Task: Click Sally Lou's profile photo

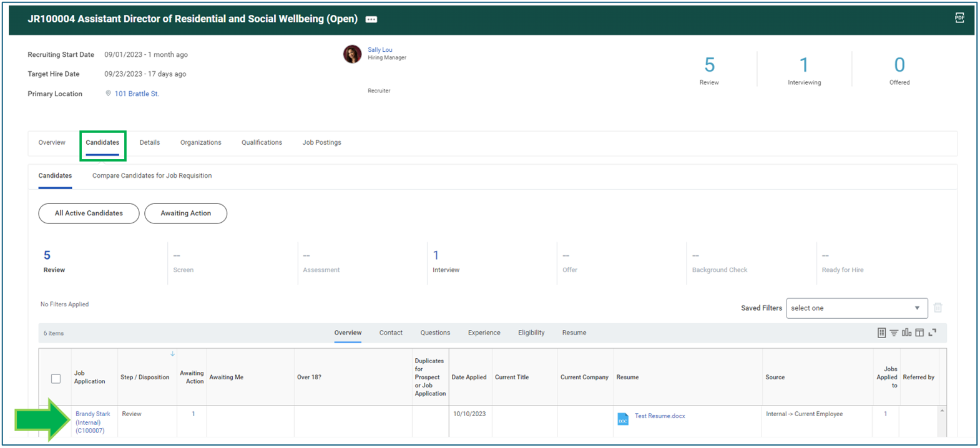Action: click(352, 54)
